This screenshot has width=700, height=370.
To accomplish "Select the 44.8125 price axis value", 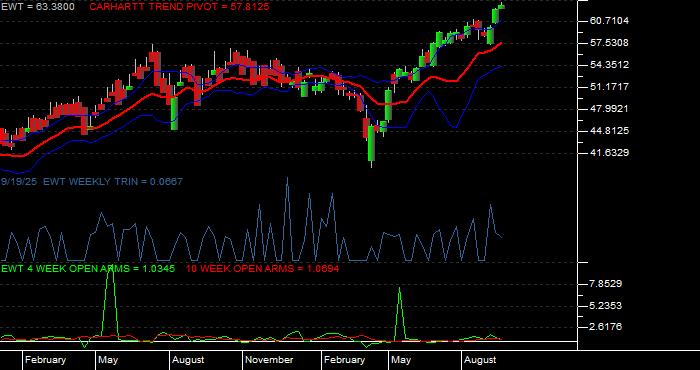I will (609, 131).
